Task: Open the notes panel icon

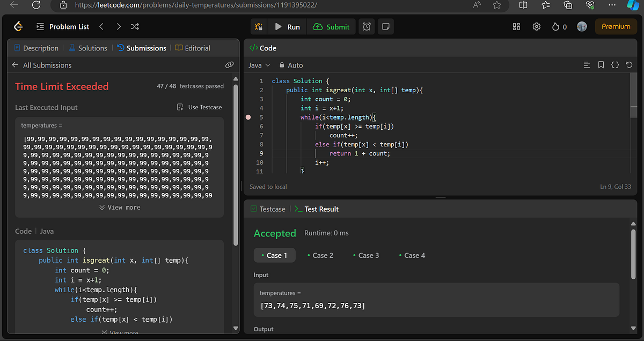Action: tap(386, 26)
